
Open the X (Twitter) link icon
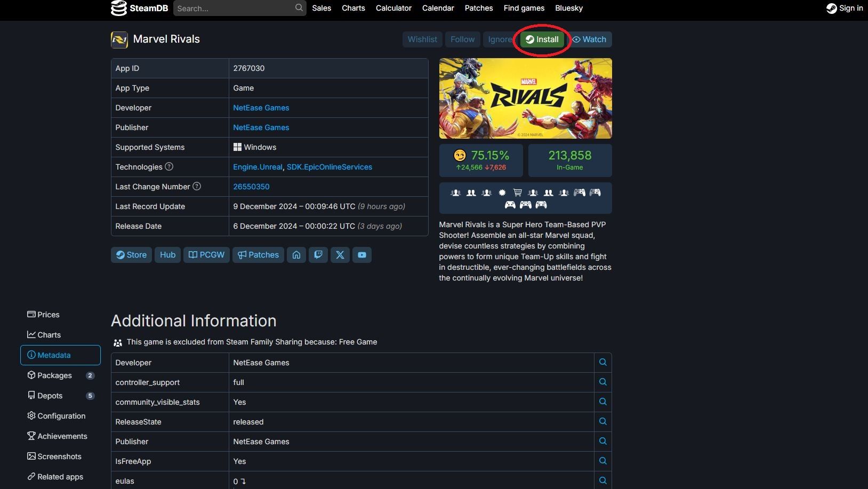click(340, 255)
